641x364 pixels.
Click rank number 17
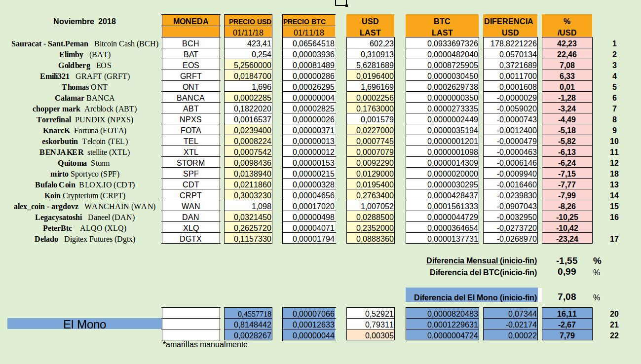tap(614, 239)
